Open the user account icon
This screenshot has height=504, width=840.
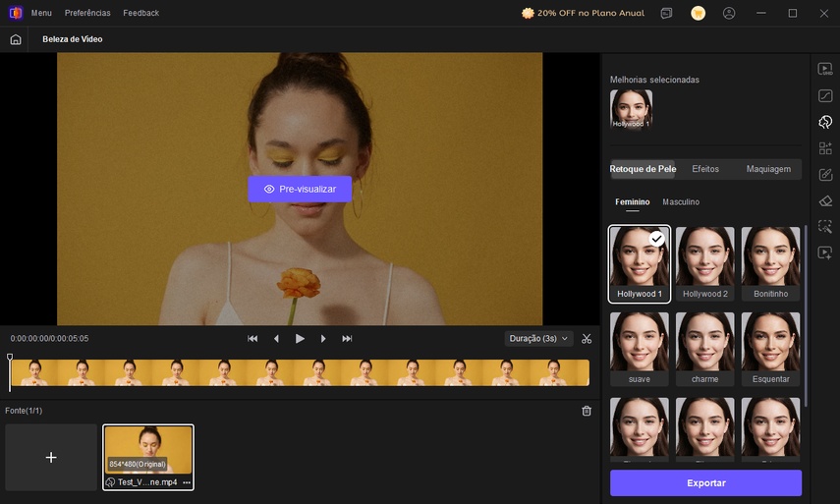click(x=729, y=13)
